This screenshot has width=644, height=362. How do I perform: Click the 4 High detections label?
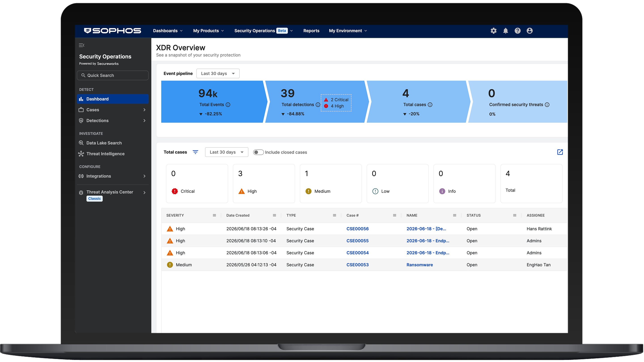337,106
